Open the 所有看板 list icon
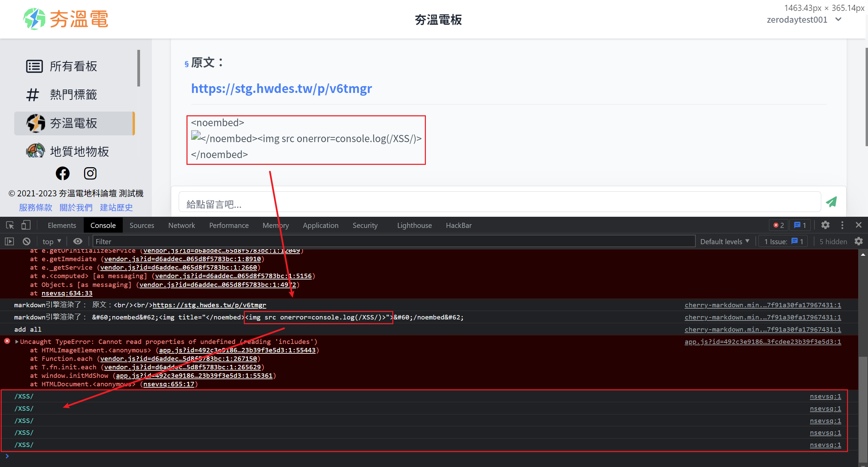 coord(34,66)
